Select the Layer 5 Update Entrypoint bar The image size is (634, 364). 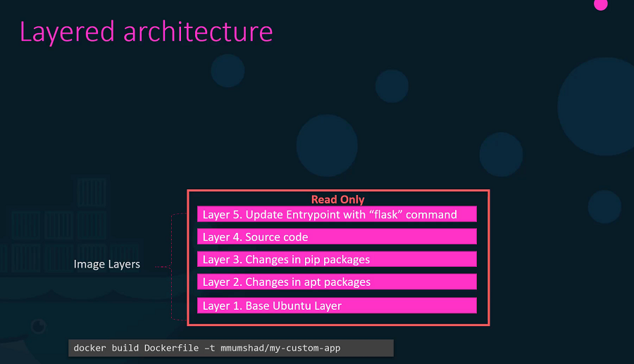[x=337, y=214]
